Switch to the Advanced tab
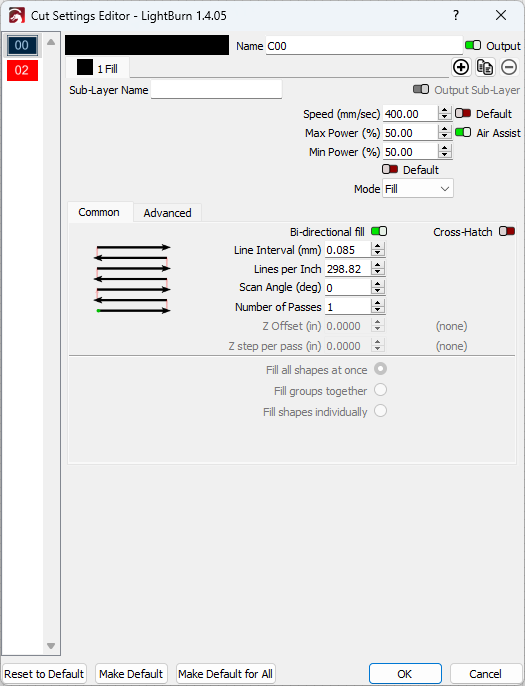The height and width of the screenshot is (686, 525). pyautogui.click(x=167, y=213)
